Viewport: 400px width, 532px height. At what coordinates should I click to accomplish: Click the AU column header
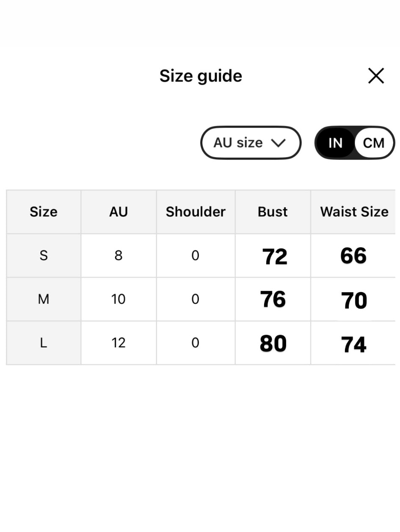(119, 212)
